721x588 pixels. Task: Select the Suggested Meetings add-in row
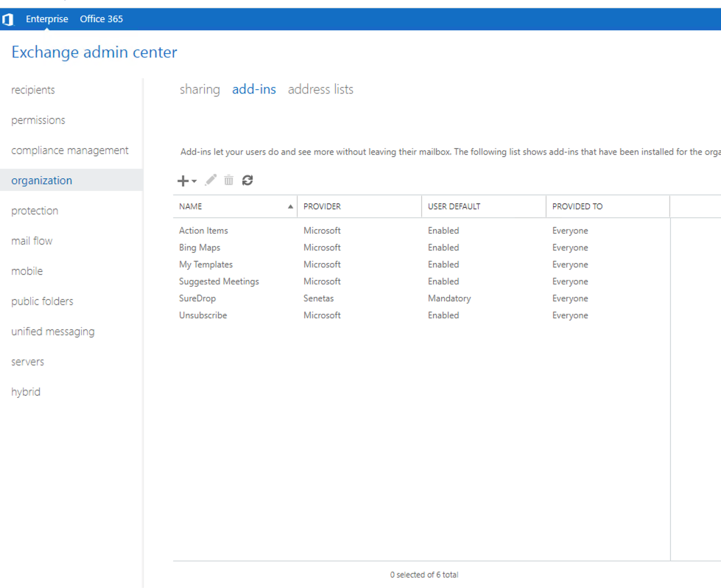click(x=421, y=281)
